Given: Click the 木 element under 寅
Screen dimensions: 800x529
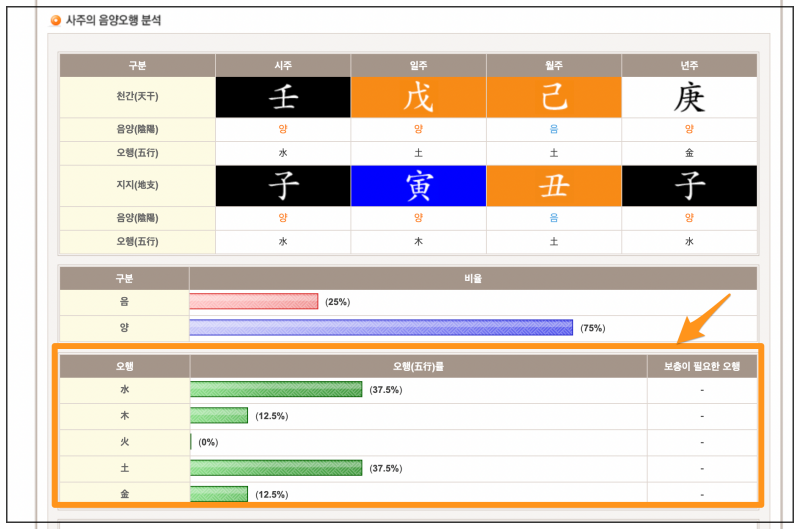Looking at the screenshot, I should 418,241.
